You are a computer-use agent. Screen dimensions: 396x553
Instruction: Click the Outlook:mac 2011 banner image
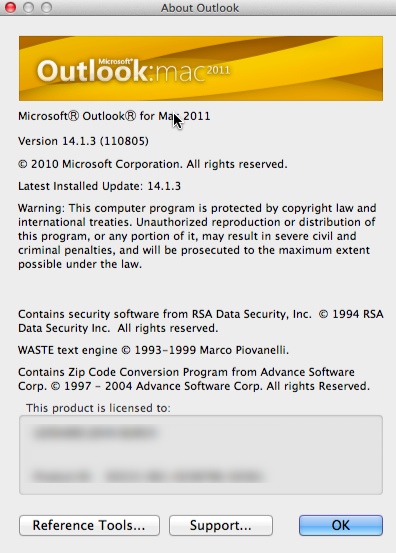pyautogui.click(x=201, y=68)
